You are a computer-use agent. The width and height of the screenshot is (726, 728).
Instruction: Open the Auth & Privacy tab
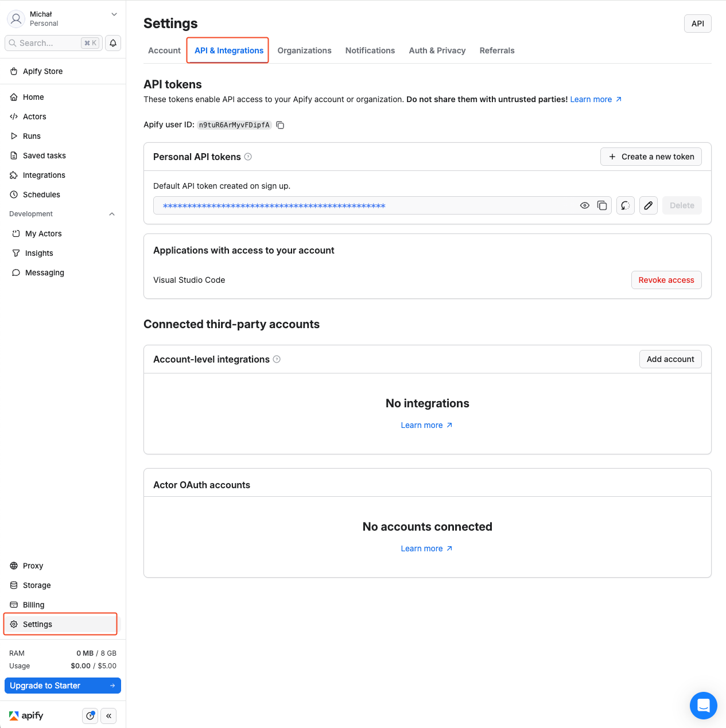click(x=437, y=50)
